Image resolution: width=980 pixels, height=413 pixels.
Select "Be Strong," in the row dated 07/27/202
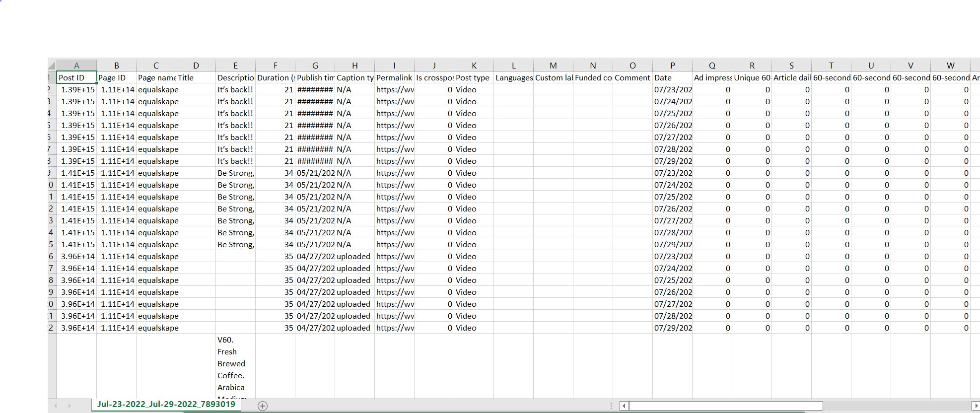235,220
